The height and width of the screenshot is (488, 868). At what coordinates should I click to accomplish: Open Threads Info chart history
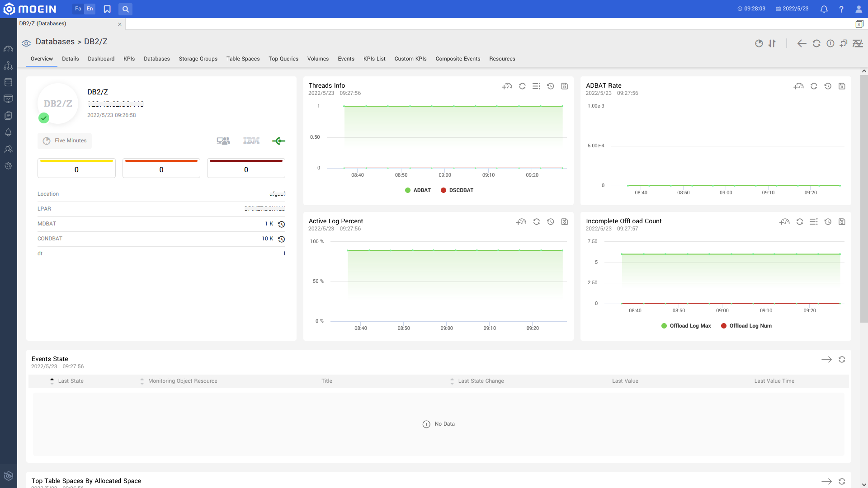click(550, 86)
